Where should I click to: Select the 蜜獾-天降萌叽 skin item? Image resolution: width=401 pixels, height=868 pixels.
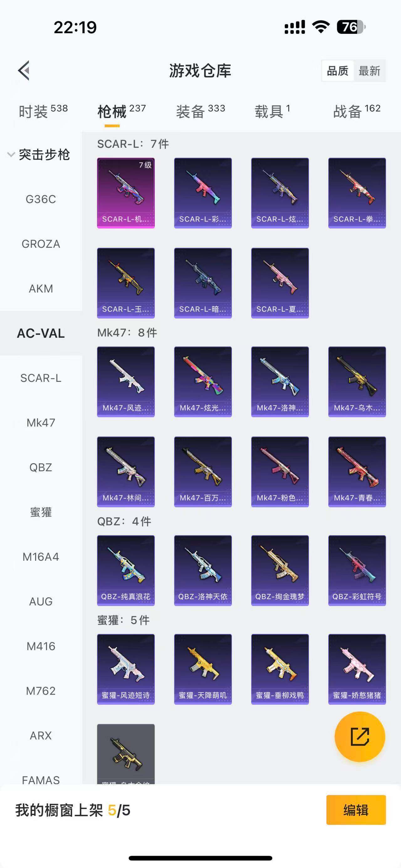coord(203,669)
